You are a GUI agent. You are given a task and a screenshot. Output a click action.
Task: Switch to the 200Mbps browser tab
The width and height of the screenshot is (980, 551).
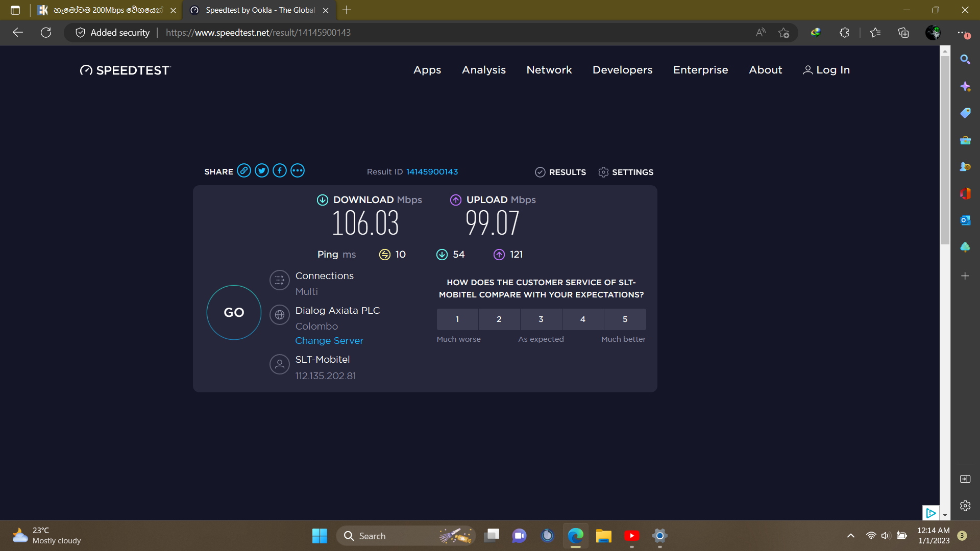(107, 10)
